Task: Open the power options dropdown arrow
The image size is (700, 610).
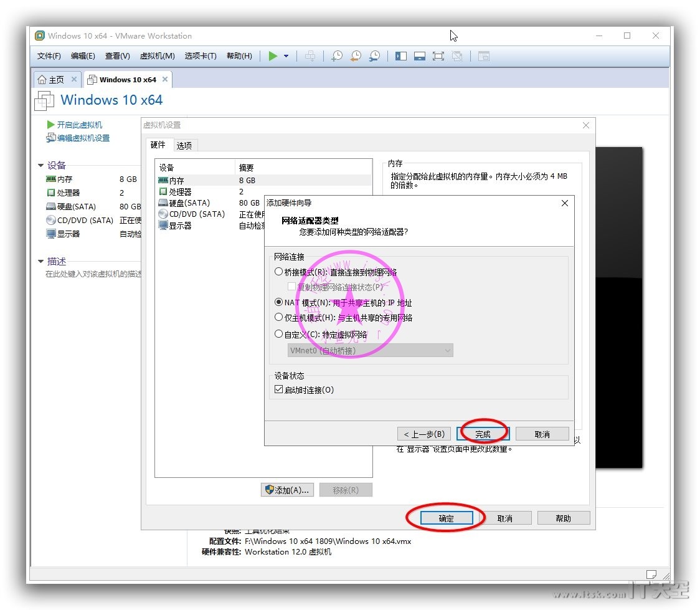Action: [286, 56]
